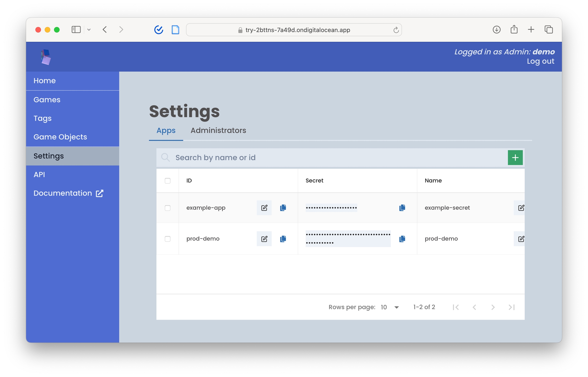Image resolution: width=588 pixels, height=377 pixels.
Task: Go to first page of table
Action: point(456,307)
